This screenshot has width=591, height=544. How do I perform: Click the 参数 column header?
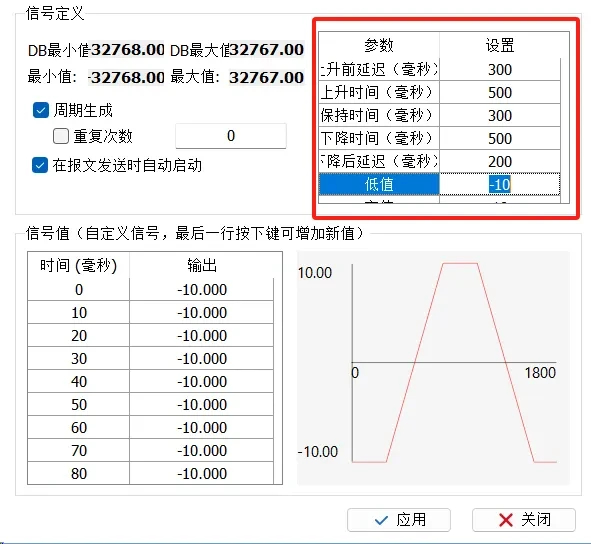tap(379, 45)
